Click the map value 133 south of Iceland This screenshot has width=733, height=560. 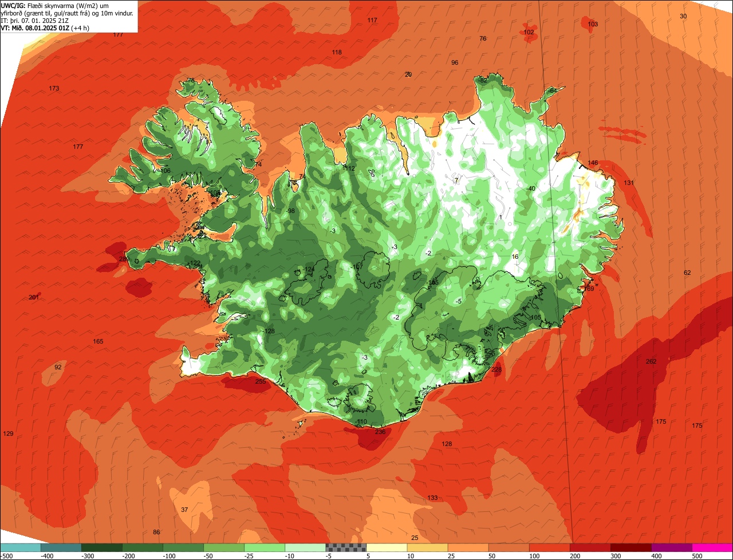[432, 498]
